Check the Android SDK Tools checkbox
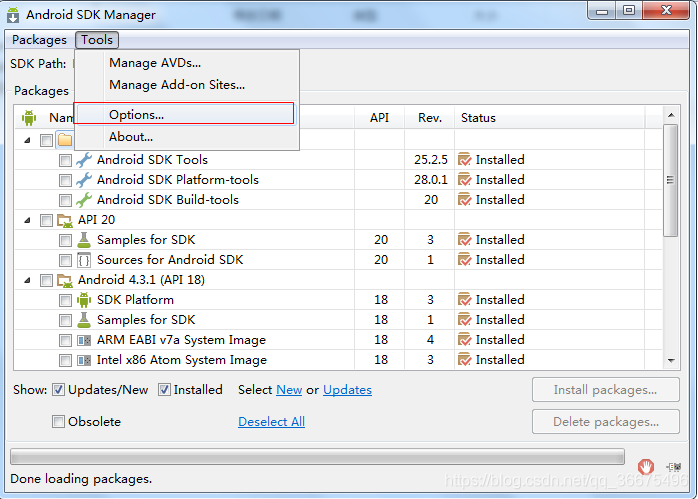Viewport: 698px width, 499px height. 65,160
